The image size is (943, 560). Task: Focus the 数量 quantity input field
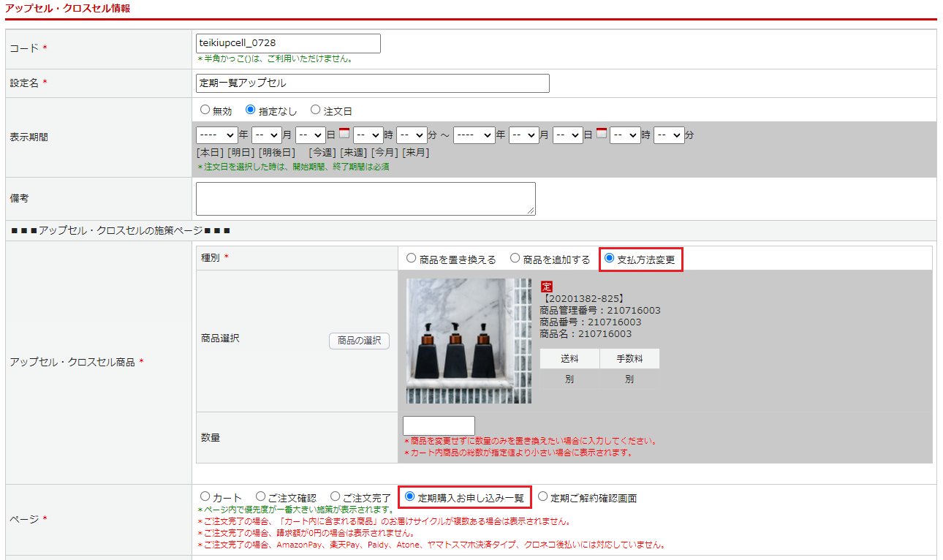(439, 425)
